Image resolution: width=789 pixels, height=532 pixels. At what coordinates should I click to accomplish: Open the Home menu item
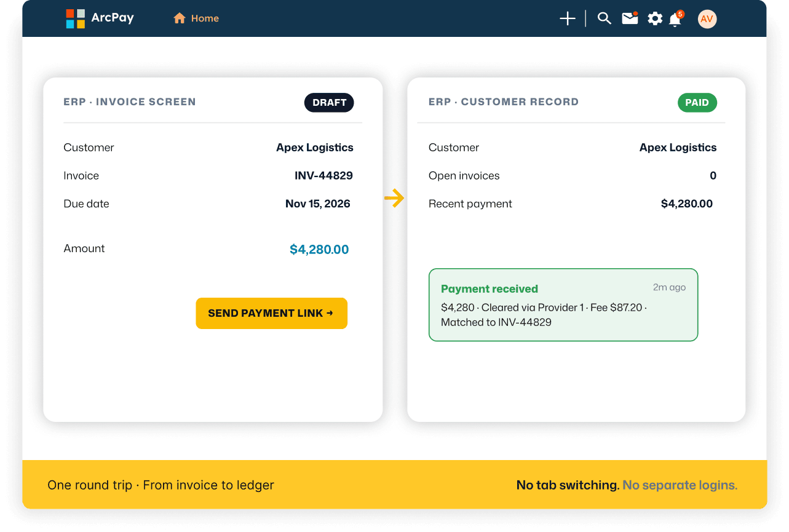pos(196,18)
